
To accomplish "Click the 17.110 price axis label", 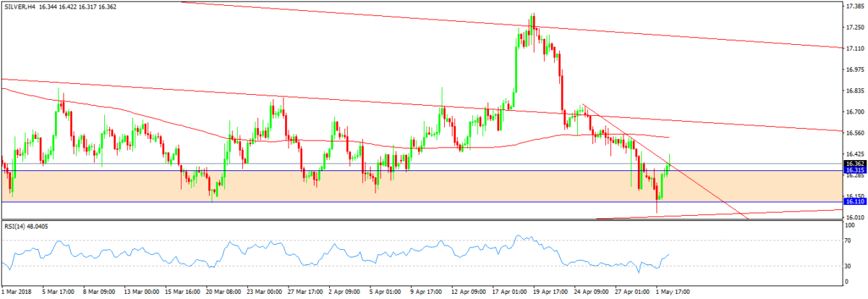I will pos(855,48).
